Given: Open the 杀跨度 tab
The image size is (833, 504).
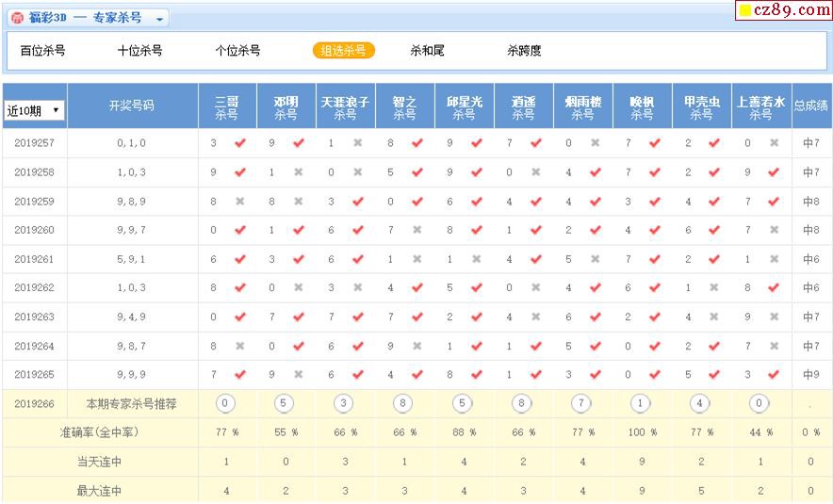Looking at the screenshot, I should point(524,51).
